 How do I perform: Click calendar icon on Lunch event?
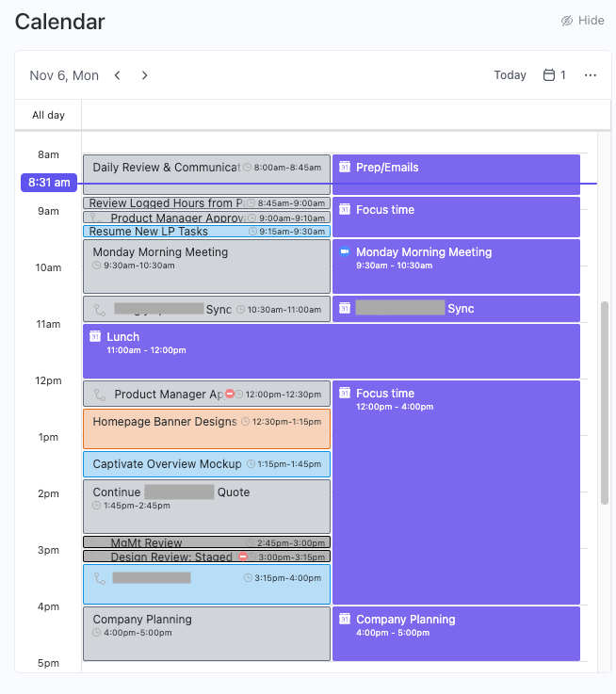[x=95, y=337]
